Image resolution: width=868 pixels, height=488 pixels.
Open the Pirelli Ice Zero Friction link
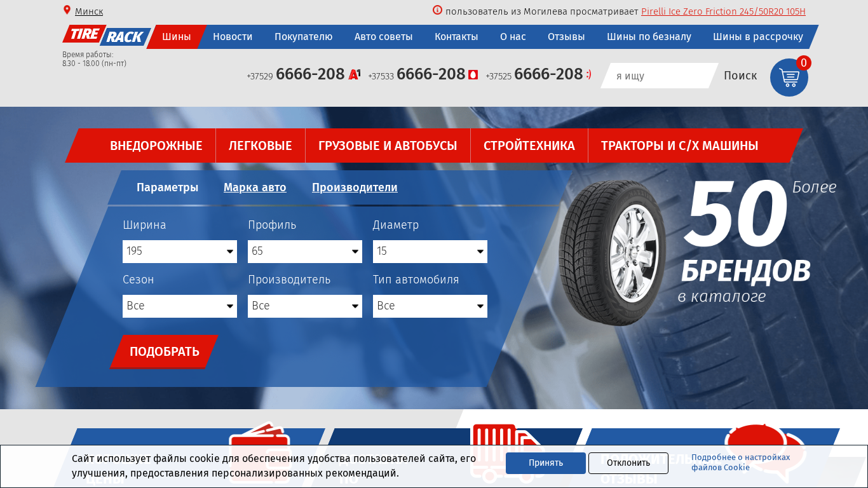pos(723,11)
